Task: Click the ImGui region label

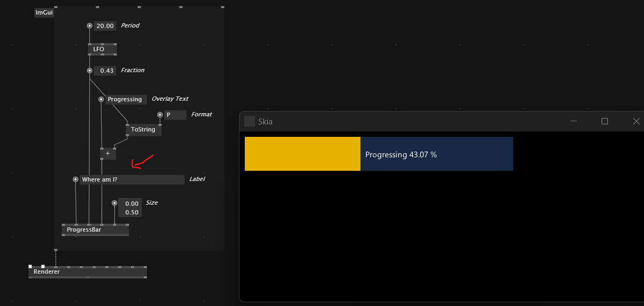Action: (x=44, y=13)
